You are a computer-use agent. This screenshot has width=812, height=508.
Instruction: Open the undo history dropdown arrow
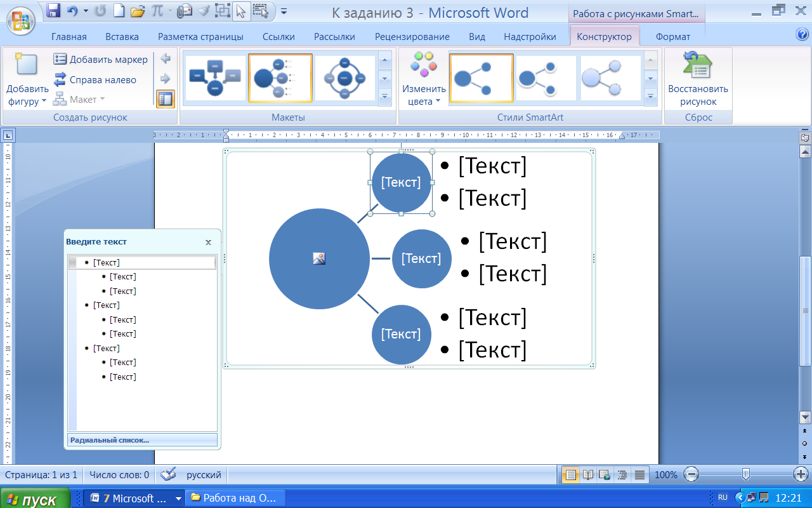[85, 11]
